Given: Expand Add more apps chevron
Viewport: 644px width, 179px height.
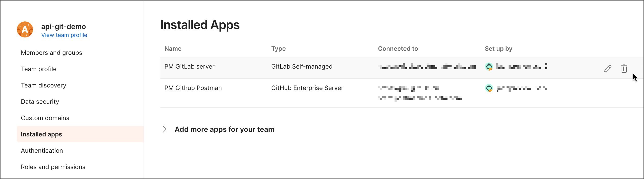Looking at the screenshot, I should click(164, 129).
